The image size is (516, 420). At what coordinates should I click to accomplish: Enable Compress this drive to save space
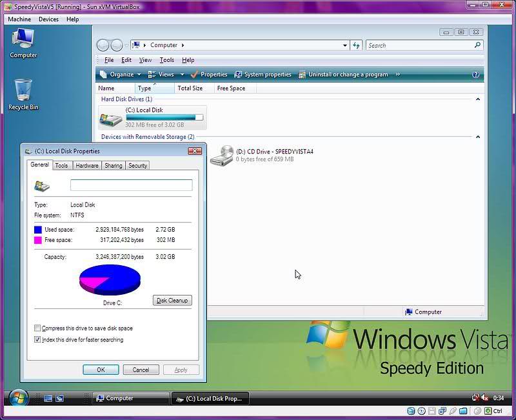point(37,328)
